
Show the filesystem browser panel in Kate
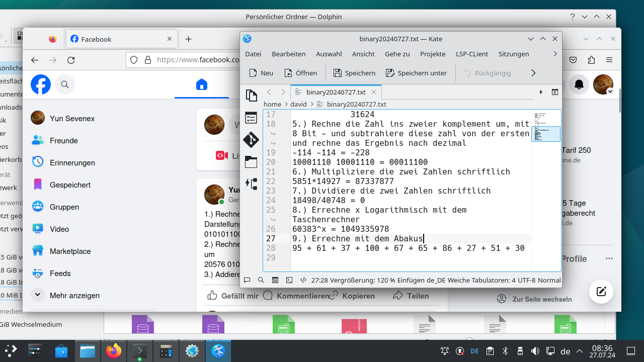(251, 162)
